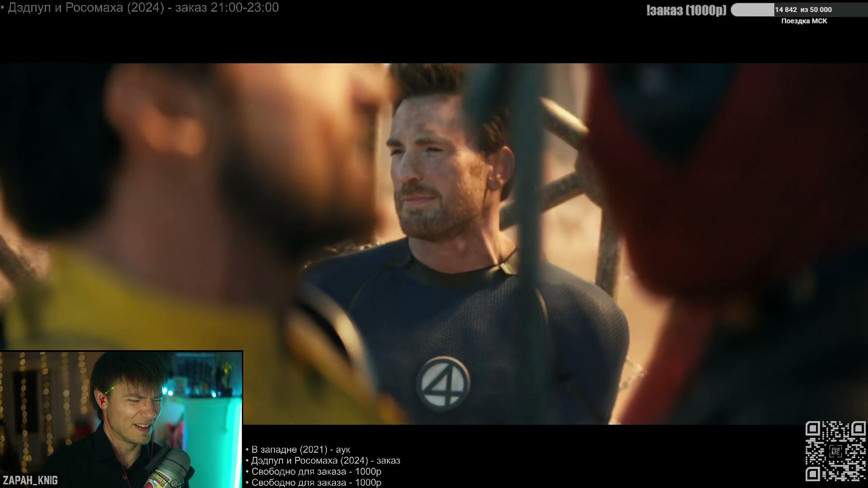
Task: Click the "Поездка МСК" goal caption
Action: [x=804, y=21]
